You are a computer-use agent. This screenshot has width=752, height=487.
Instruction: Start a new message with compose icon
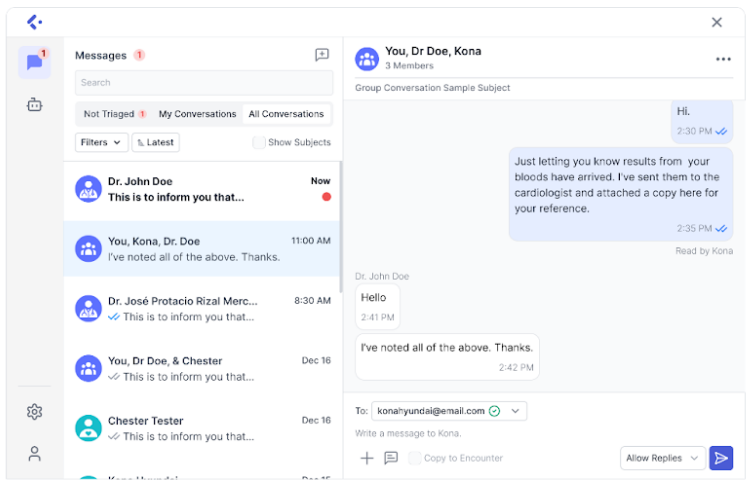321,55
